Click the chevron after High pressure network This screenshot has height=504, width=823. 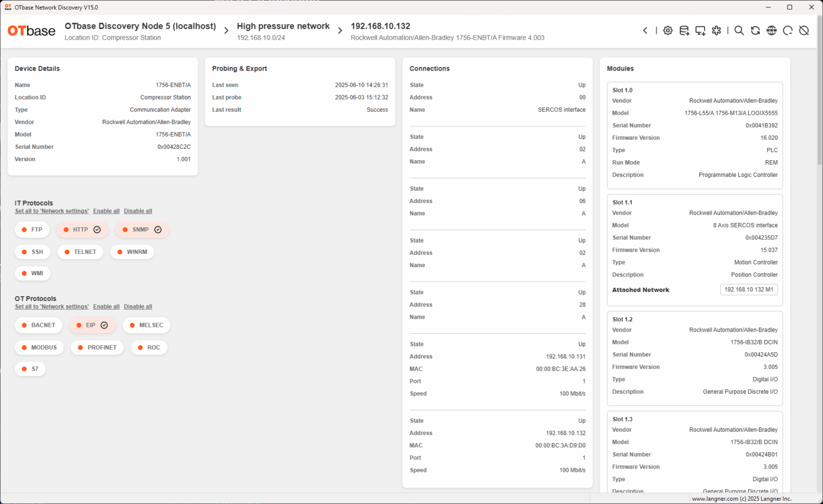coord(340,30)
